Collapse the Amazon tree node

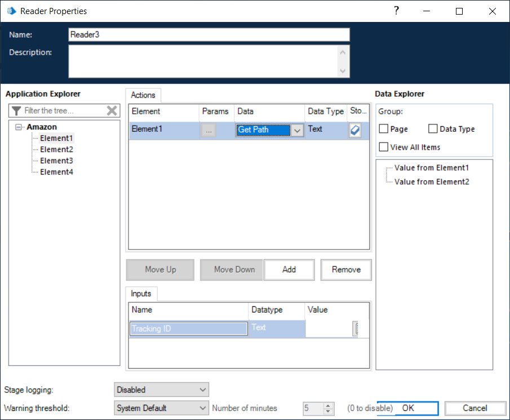click(20, 127)
